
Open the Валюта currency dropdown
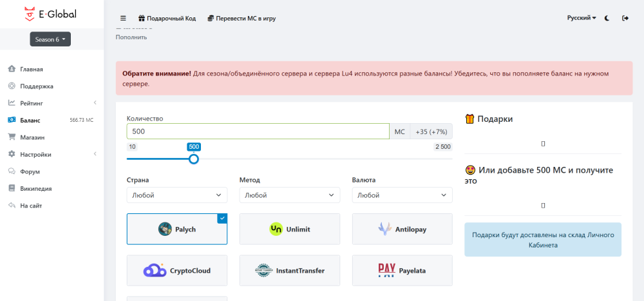(x=402, y=195)
